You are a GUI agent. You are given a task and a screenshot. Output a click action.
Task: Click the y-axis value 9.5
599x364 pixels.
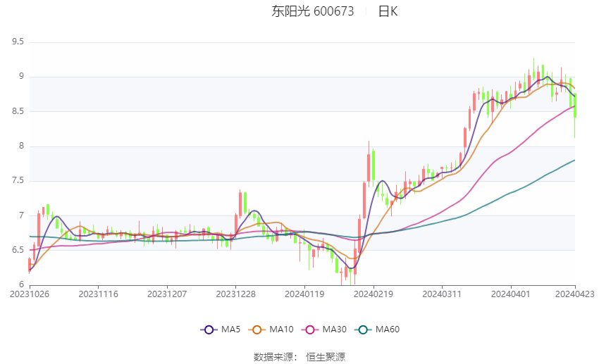18,42
